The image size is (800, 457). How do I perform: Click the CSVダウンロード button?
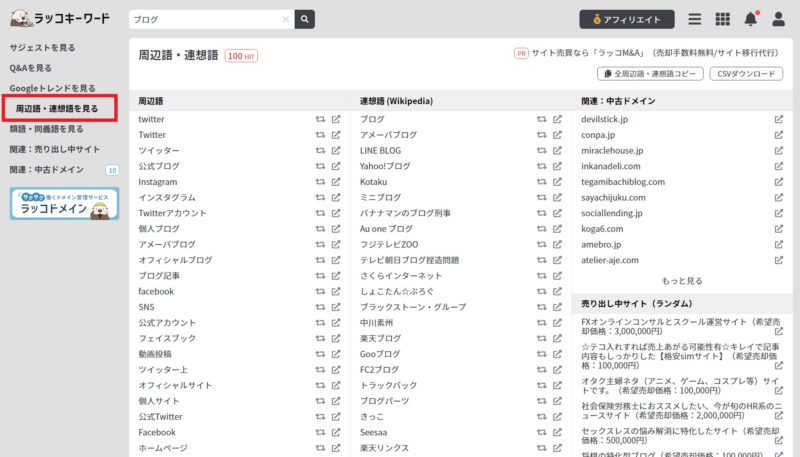746,74
